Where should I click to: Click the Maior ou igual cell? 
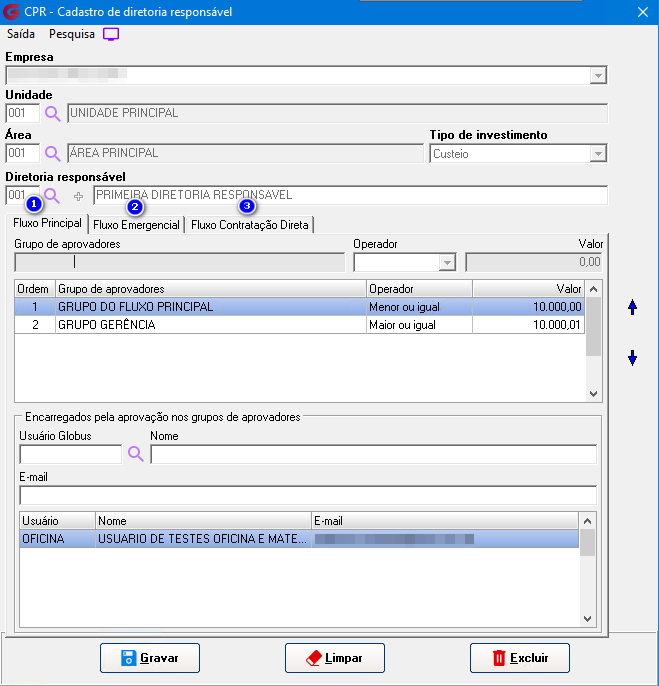pos(419,325)
